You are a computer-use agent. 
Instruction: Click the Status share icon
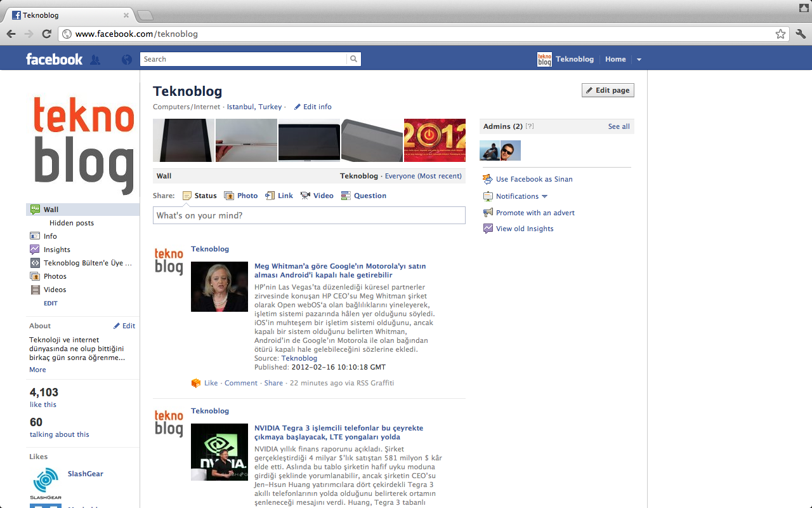point(187,196)
